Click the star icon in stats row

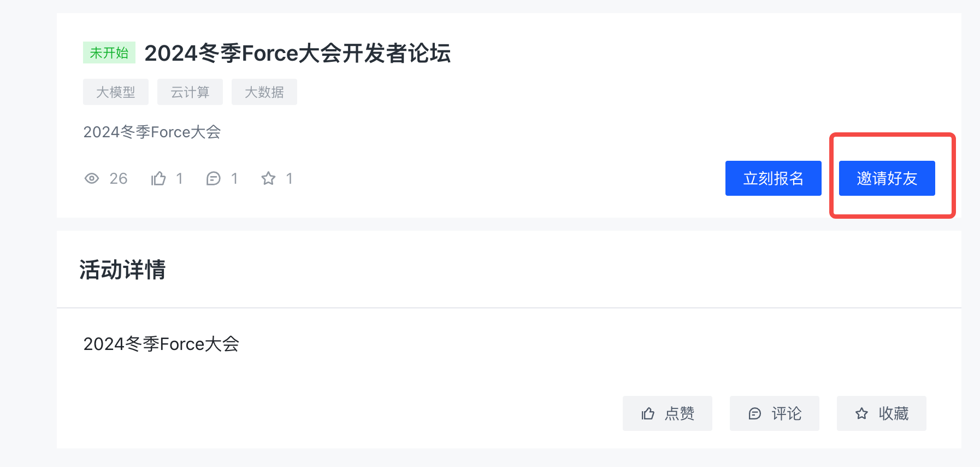coord(268,178)
